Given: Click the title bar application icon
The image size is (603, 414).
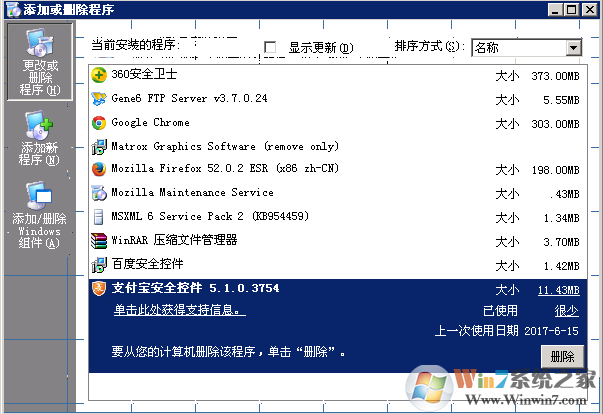Looking at the screenshot, I should point(13,10).
